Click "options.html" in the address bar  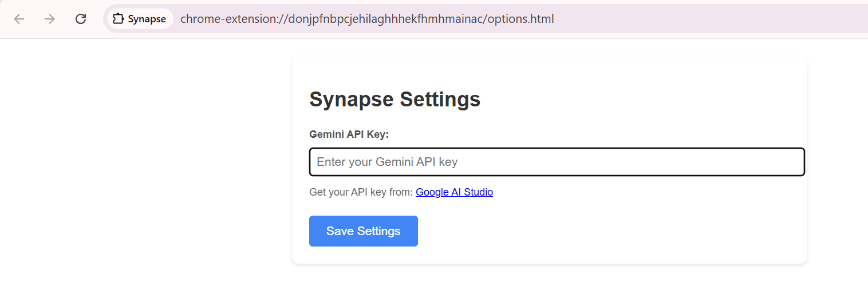521,19
